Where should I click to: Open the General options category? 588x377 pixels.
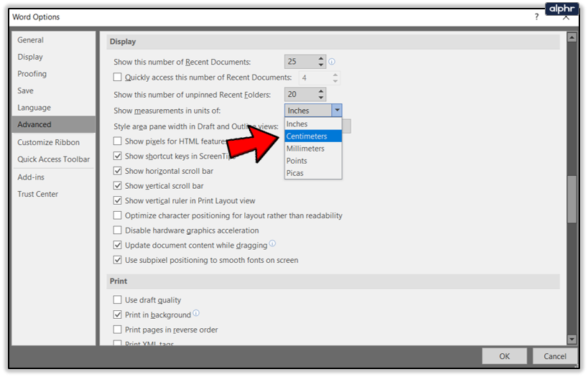pos(53,40)
